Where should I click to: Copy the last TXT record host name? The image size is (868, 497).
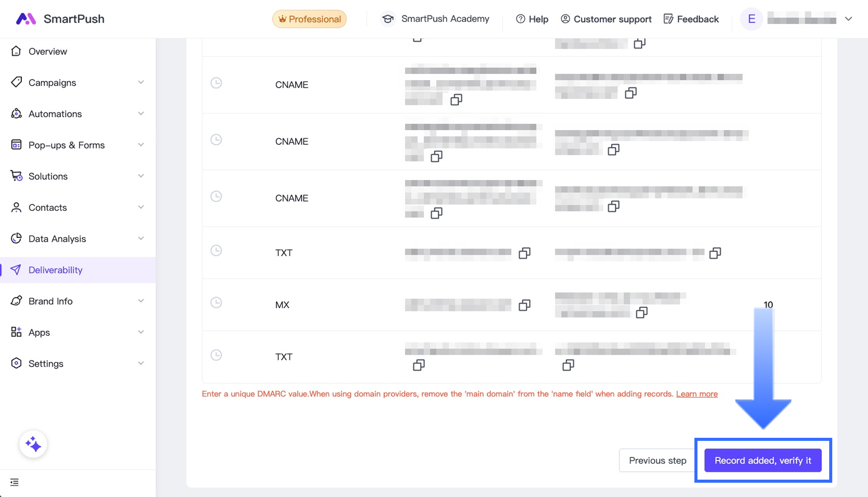419,365
